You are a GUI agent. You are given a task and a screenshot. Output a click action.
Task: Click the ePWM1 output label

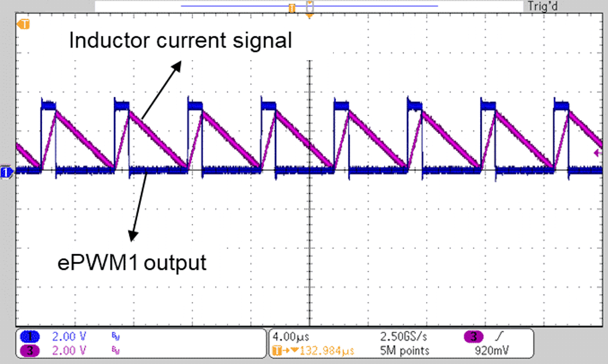tap(132, 262)
